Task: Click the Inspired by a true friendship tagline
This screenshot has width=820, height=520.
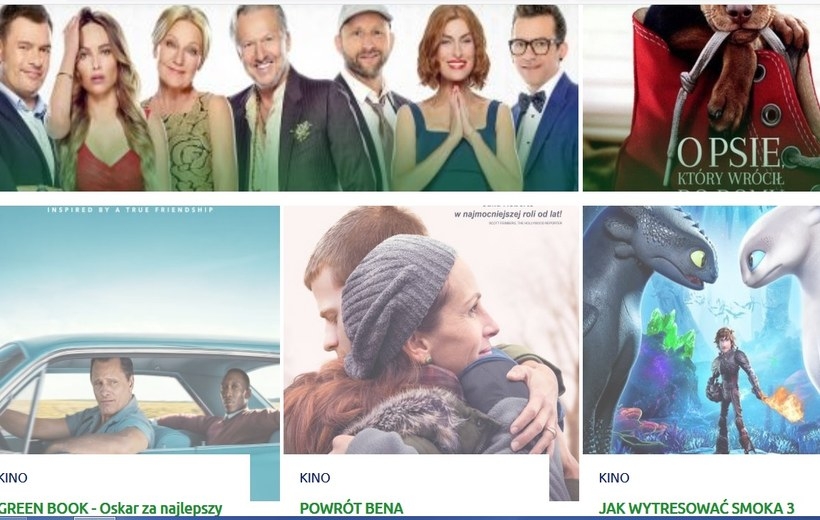Action: click(x=130, y=210)
